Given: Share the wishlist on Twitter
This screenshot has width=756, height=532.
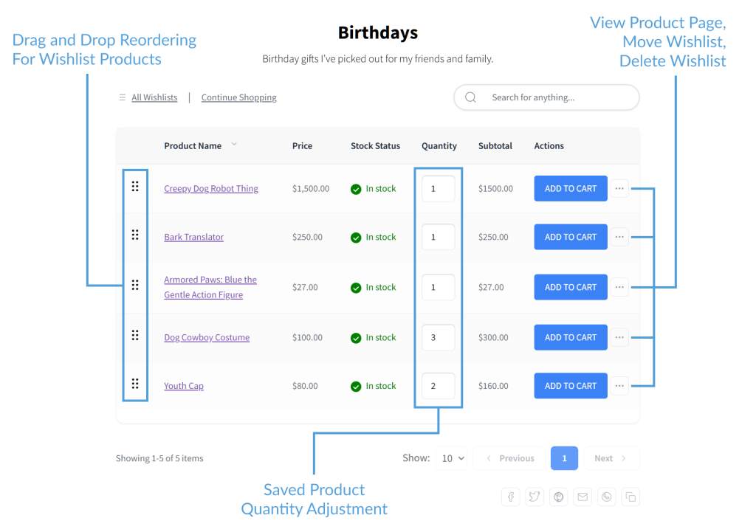Looking at the screenshot, I should coord(535,497).
